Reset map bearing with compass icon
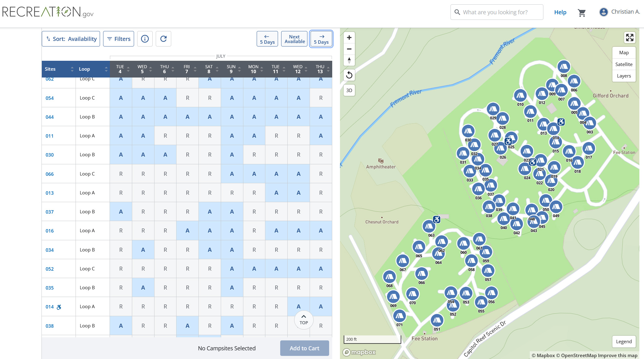 (x=349, y=60)
